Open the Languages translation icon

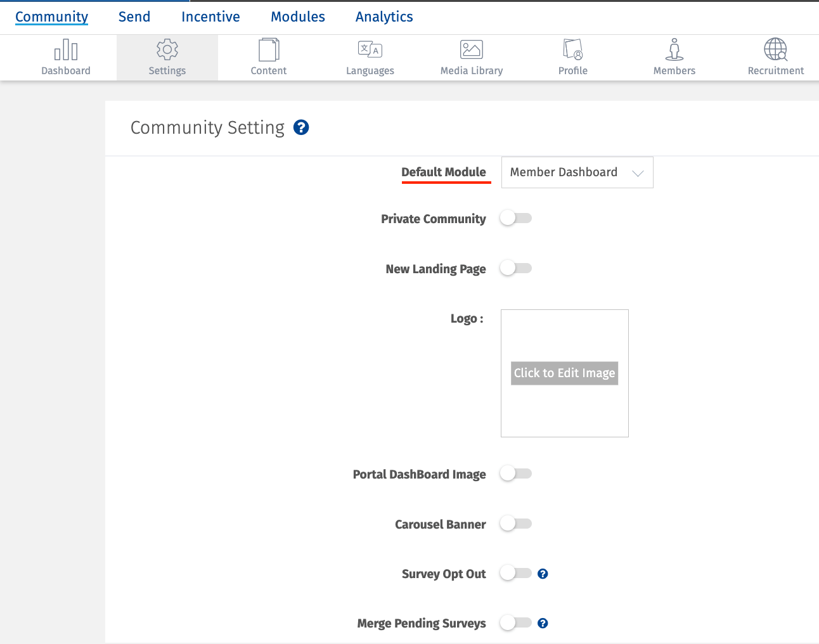point(370,56)
